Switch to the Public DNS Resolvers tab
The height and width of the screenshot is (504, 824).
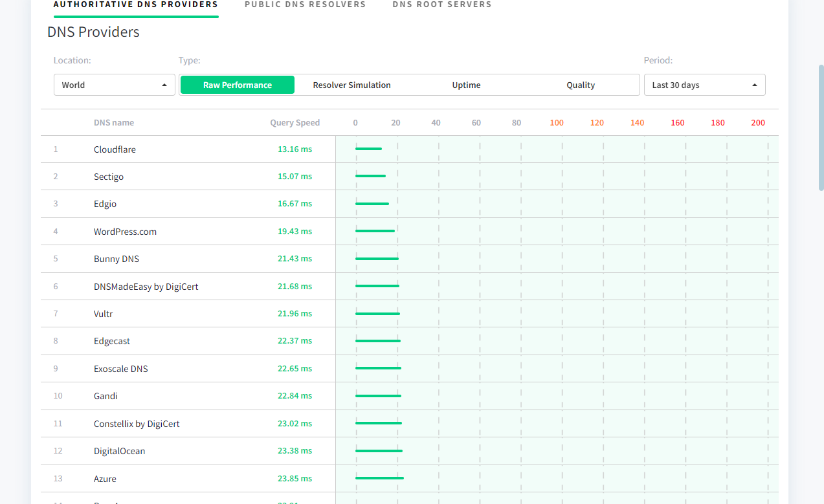306,5
